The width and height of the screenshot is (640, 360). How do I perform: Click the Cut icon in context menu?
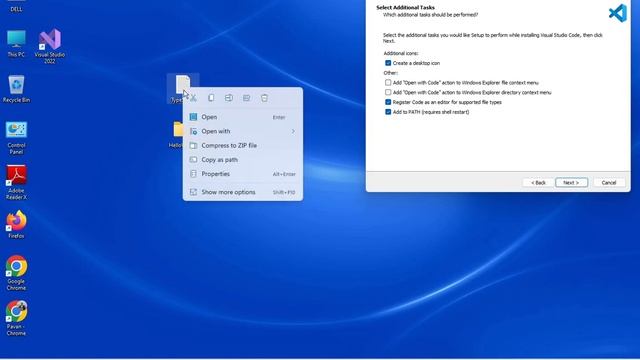193,98
